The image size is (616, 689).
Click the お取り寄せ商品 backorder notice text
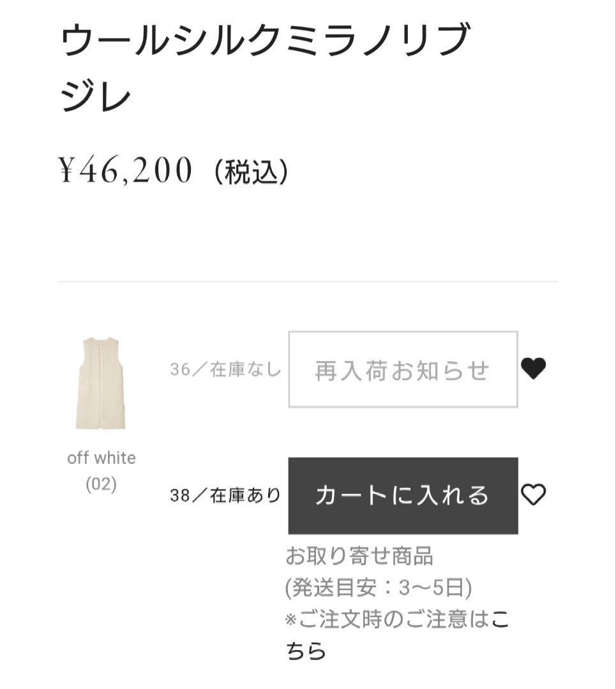click(x=359, y=556)
